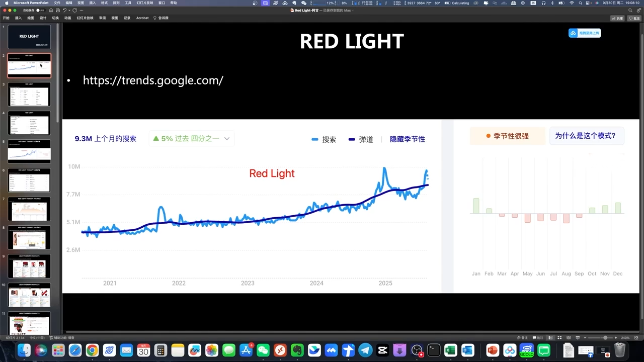The height and width of the screenshot is (362, 644).
Task: Toggle Comments pane in status bar
Action: (x=538, y=338)
